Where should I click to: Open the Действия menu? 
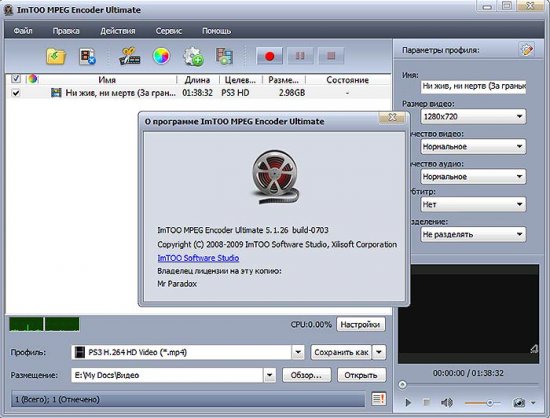tap(118, 31)
